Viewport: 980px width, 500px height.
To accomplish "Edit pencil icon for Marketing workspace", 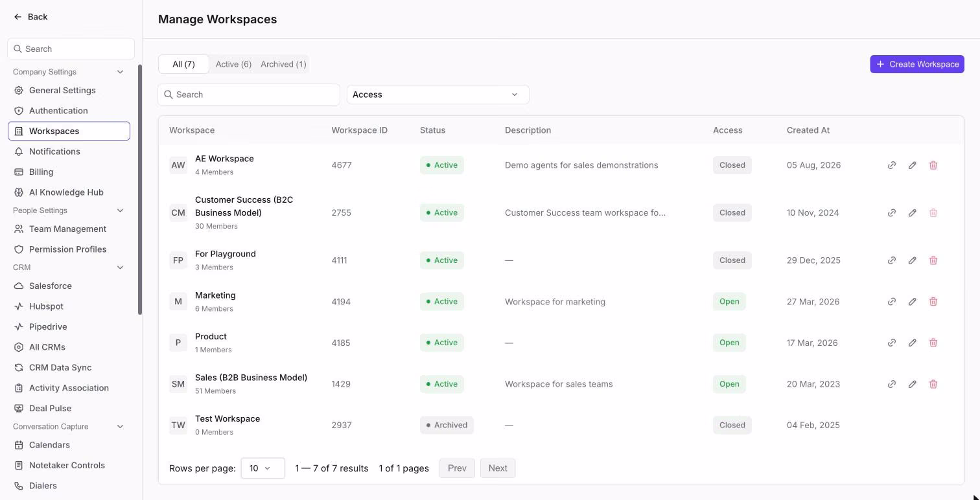I will click(x=913, y=302).
